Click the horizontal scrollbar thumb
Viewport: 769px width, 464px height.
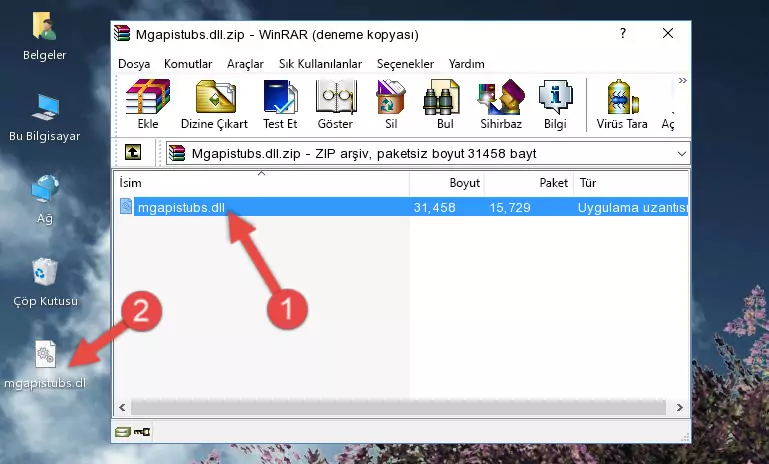(x=398, y=407)
